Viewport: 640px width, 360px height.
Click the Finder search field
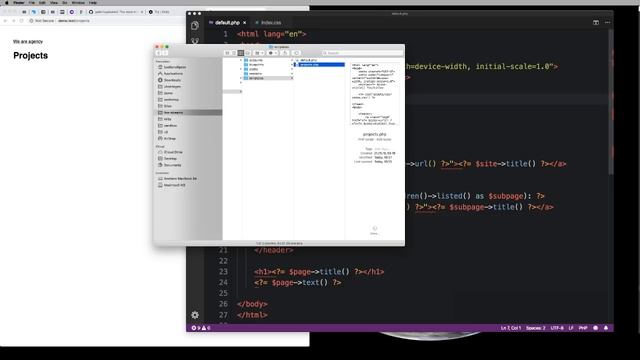coord(362,53)
